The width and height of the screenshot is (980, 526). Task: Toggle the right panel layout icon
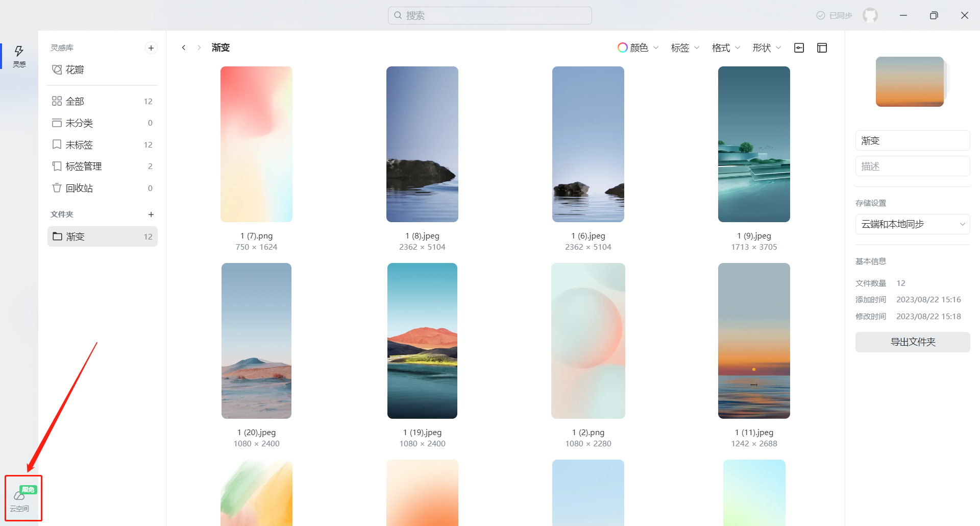pyautogui.click(x=822, y=47)
